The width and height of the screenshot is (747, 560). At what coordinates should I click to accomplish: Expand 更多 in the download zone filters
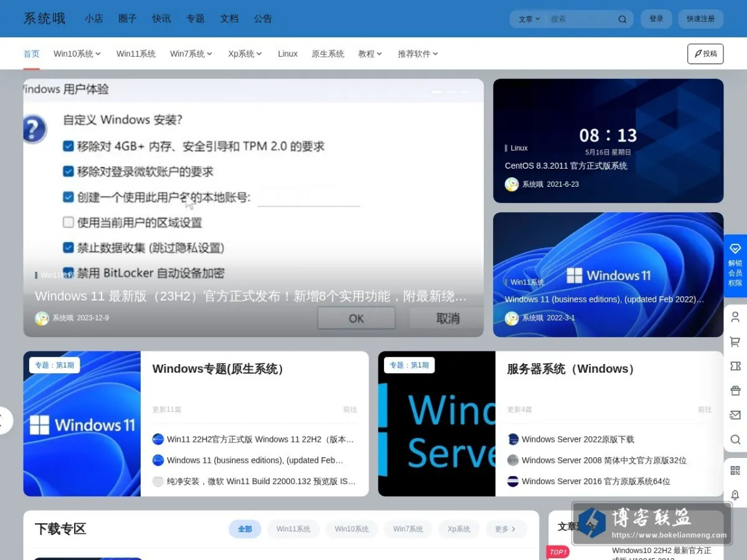[506, 530]
